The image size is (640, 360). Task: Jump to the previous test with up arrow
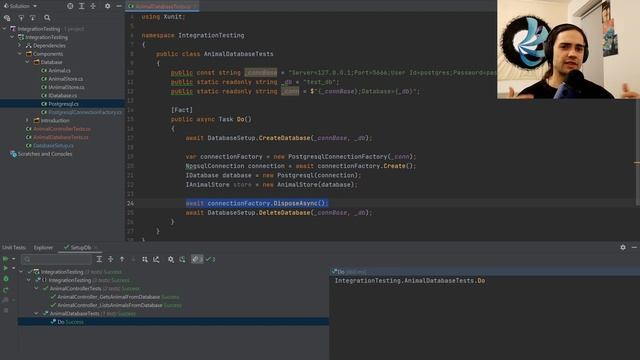tap(122, 259)
